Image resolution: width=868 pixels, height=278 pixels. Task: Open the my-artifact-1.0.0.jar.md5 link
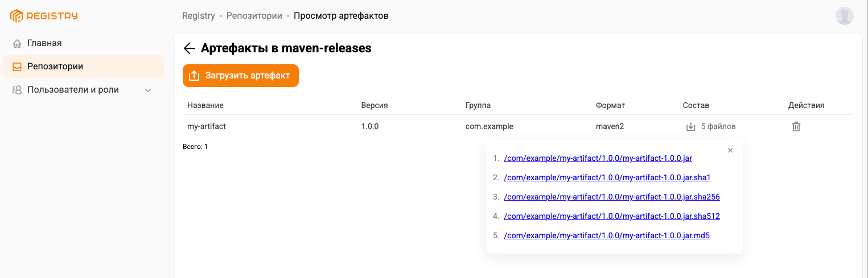(x=607, y=236)
